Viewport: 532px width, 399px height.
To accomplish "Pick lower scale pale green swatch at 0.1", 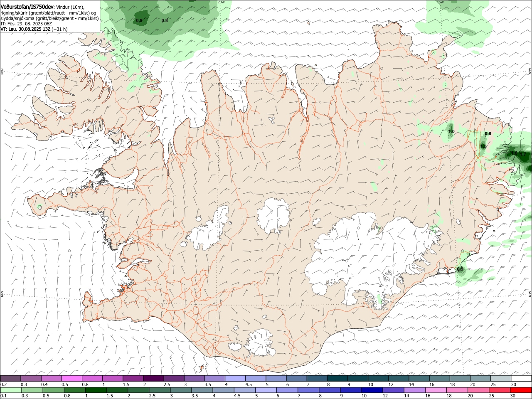I will point(11,390).
